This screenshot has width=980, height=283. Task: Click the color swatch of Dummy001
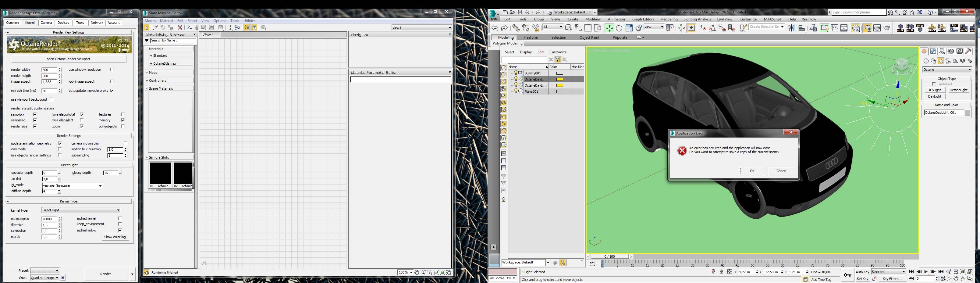[559, 73]
